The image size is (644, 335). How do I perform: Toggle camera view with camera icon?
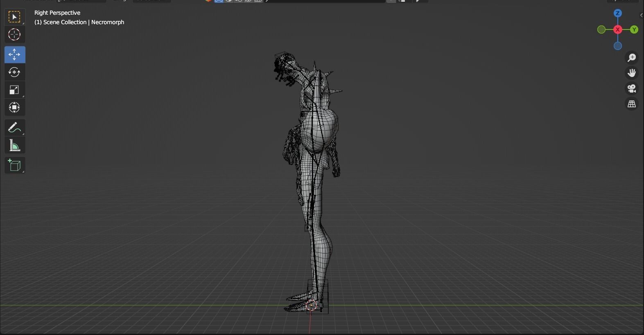[632, 88]
